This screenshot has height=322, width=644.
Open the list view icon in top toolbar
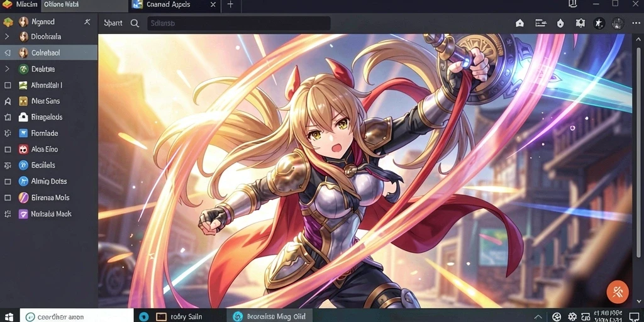[540, 23]
